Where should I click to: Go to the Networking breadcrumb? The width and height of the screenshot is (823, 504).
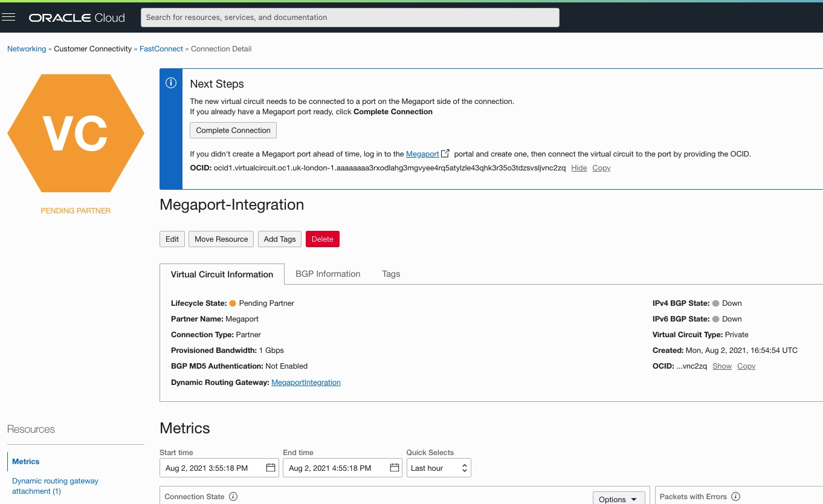click(x=27, y=49)
